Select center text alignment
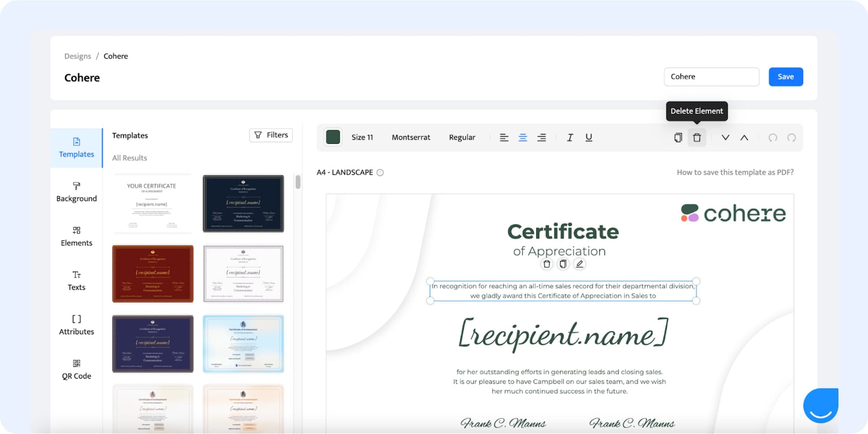 pos(523,138)
